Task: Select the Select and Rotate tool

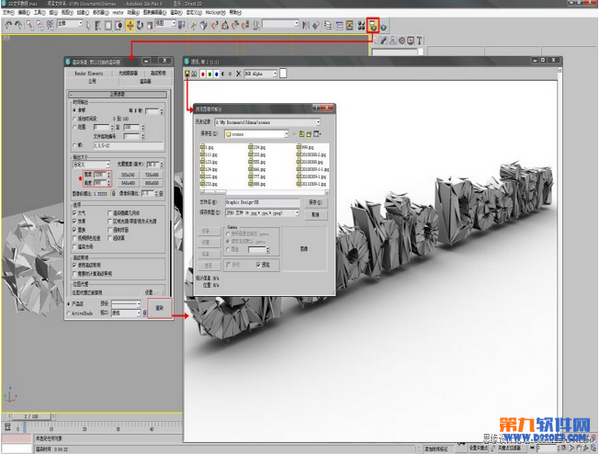Action: 140,25
